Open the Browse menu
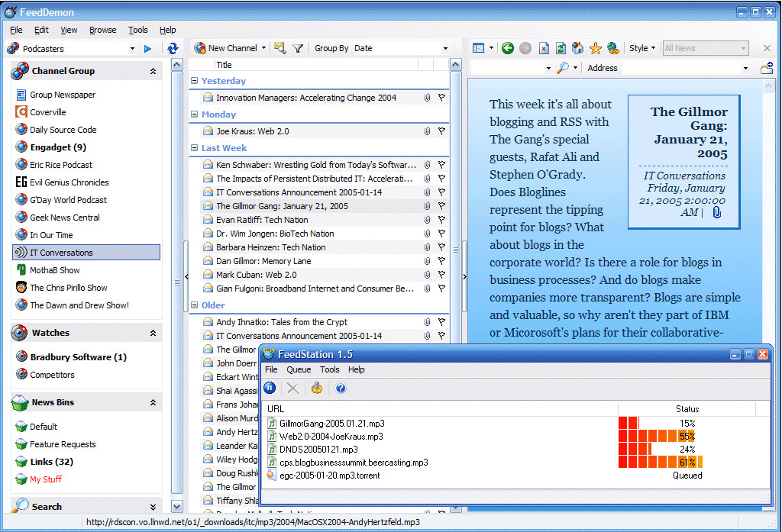This screenshot has height=532, width=782. (103, 30)
